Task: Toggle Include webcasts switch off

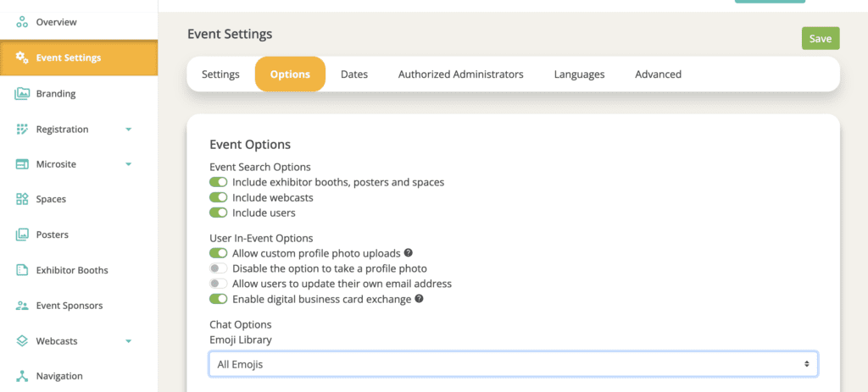Action: click(x=219, y=197)
